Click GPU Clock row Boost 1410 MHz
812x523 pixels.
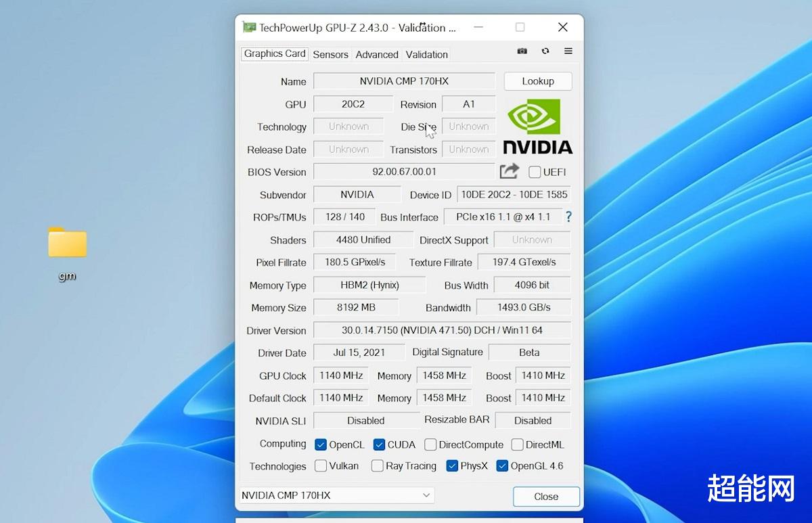tap(543, 376)
